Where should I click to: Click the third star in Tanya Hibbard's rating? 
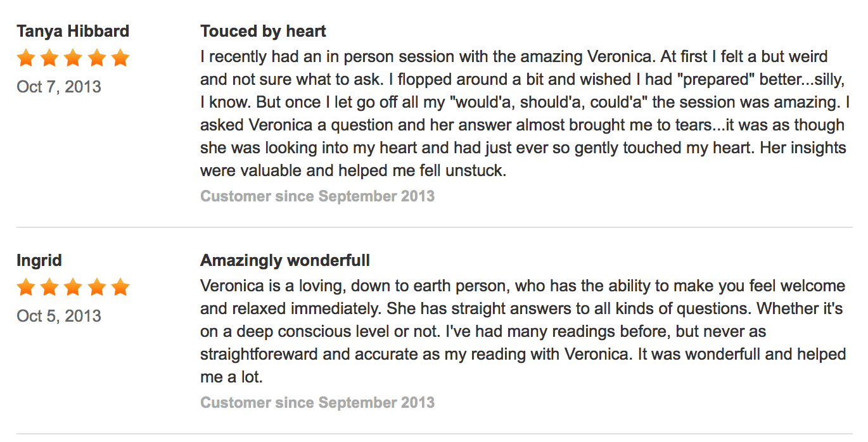(73, 59)
